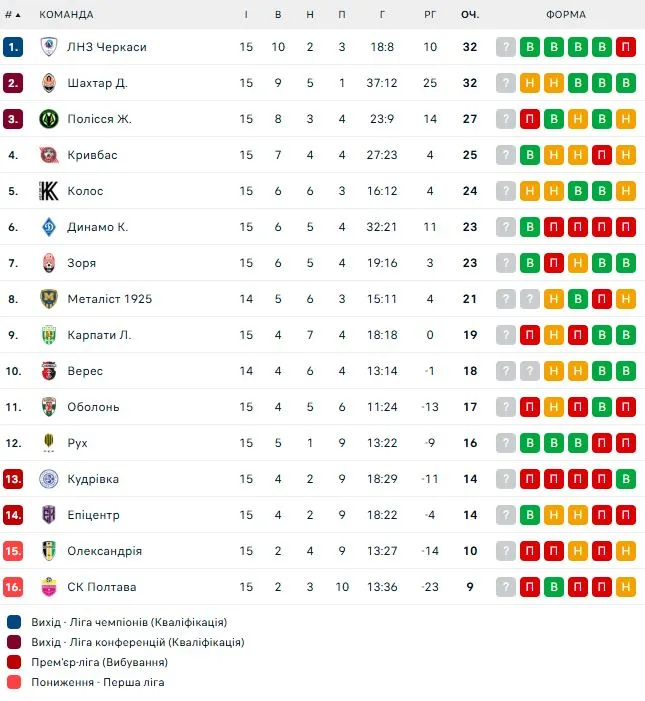Click the ФОРМА column header

point(566,15)
